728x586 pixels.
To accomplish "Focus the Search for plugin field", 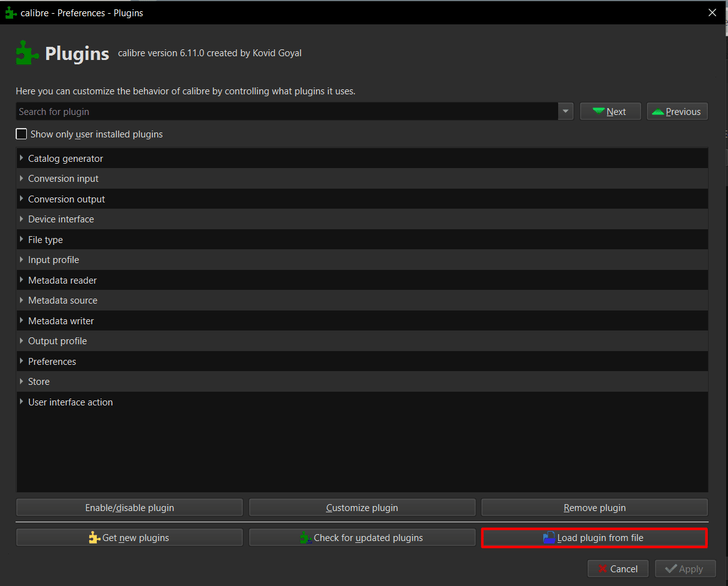I will click(286, 111).
